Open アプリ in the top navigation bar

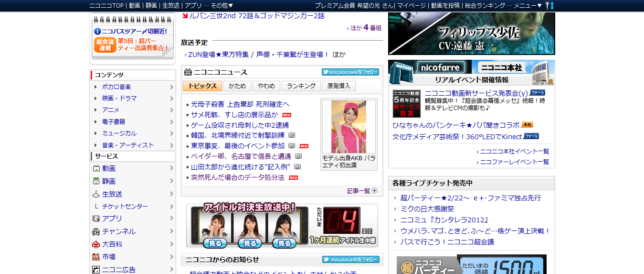coord(193,5)
